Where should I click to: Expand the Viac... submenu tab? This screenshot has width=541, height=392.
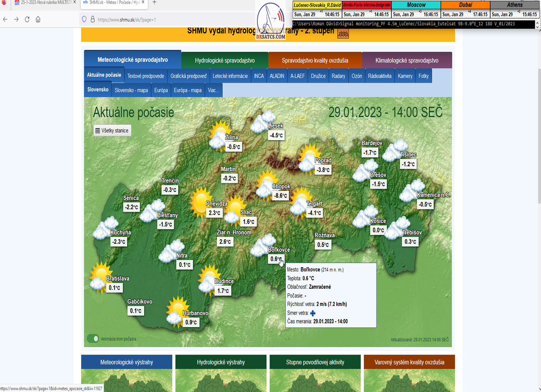[x=213, y=90]
